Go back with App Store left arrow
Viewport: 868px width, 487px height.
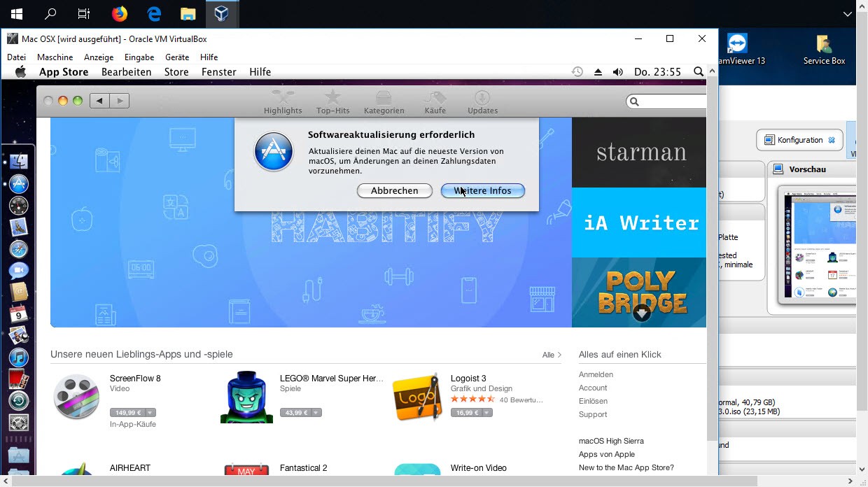point(99,101)
